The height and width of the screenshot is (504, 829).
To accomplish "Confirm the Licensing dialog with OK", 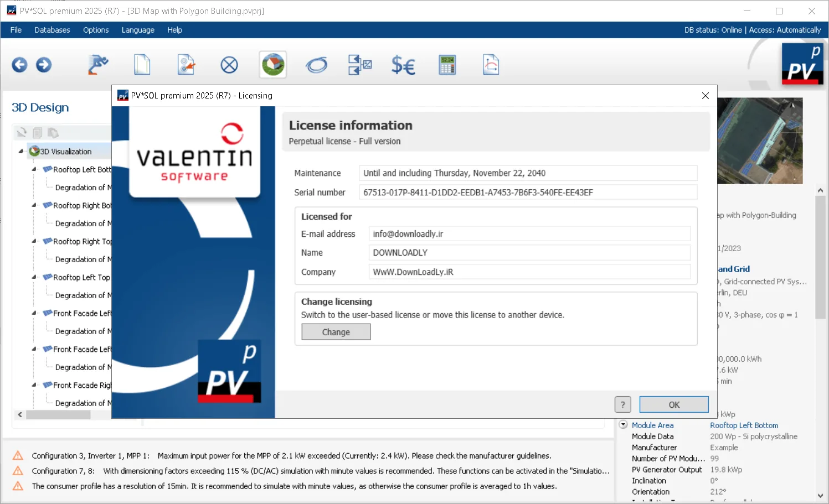I will [674, 404].
